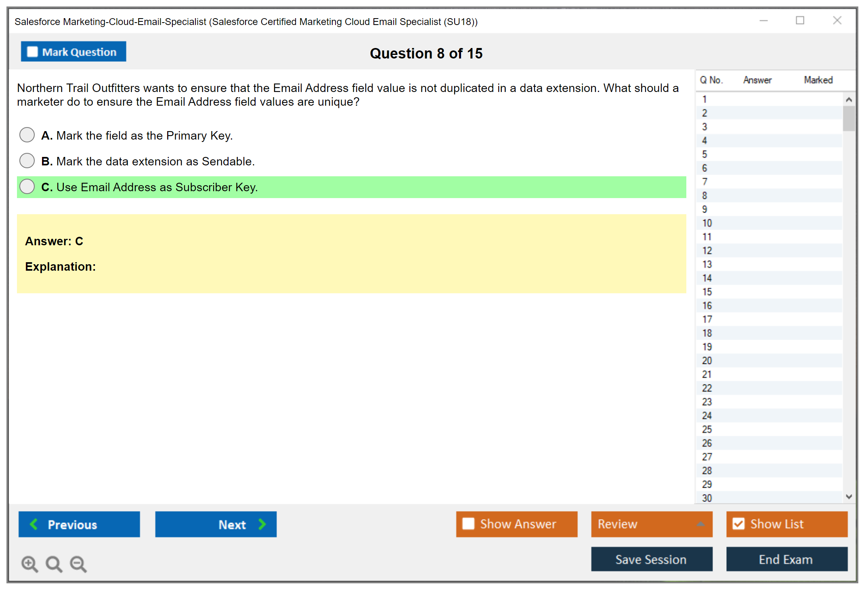Toggle the Show Answer checkbox
This screenshot has width=868, height=593.
point(468,524)
